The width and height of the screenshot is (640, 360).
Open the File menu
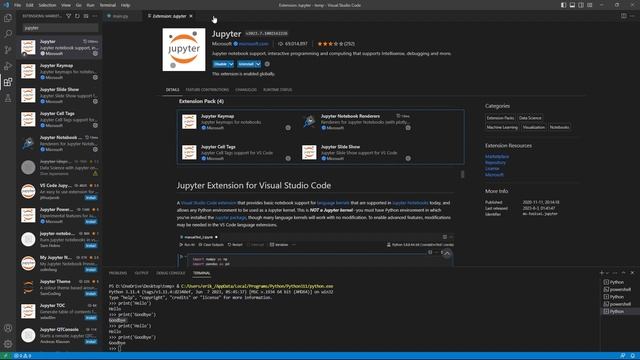[x=18, y=5]
